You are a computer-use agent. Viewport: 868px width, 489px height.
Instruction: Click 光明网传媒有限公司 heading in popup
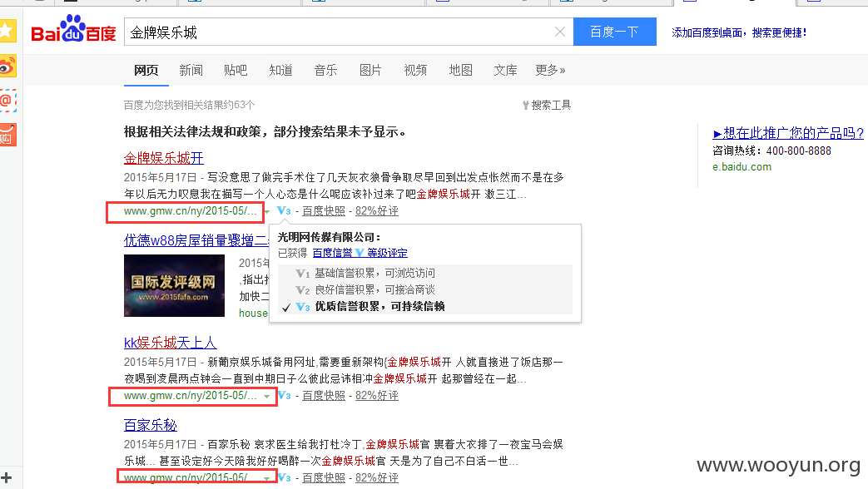[330, 237]
